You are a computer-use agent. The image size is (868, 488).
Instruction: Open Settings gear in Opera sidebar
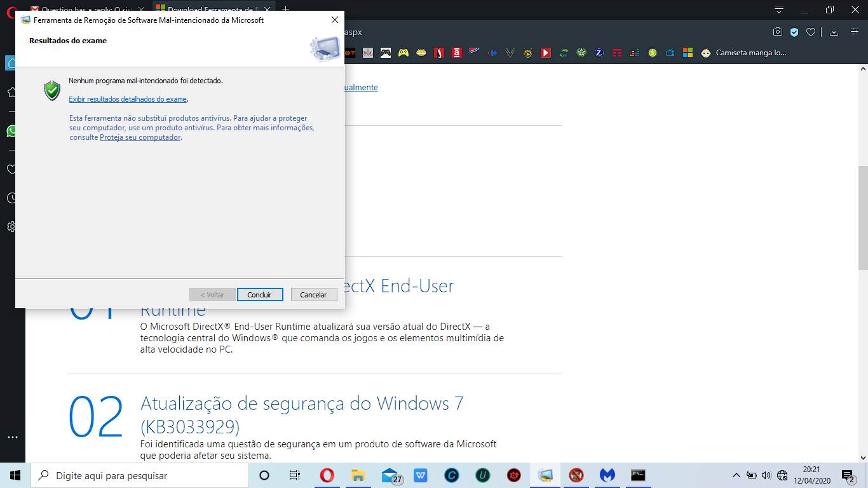(x=12, y=226)
